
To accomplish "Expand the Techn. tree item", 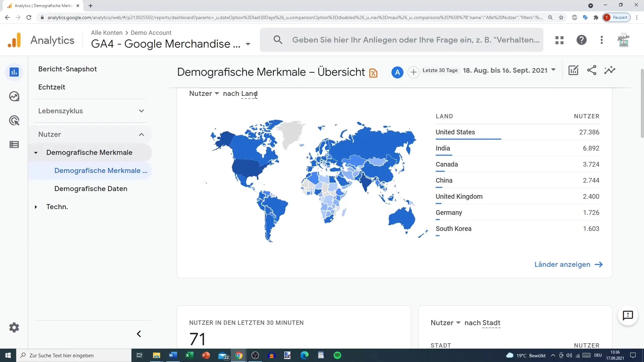I will pos(36,207).
